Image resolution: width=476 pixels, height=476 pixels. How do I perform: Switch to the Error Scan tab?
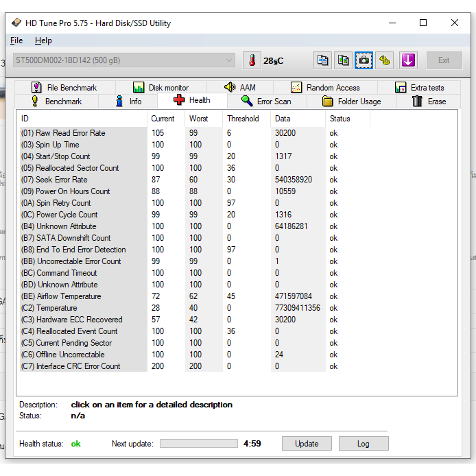point(265,102)
